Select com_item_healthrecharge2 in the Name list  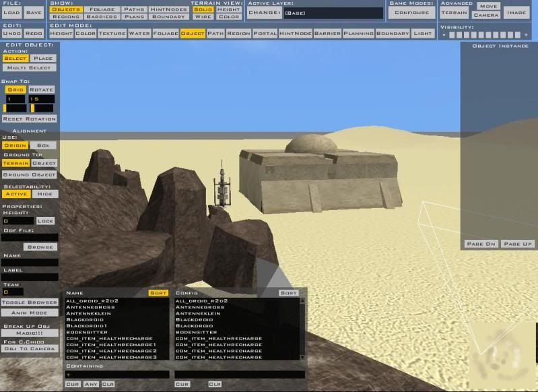point(112,351)
